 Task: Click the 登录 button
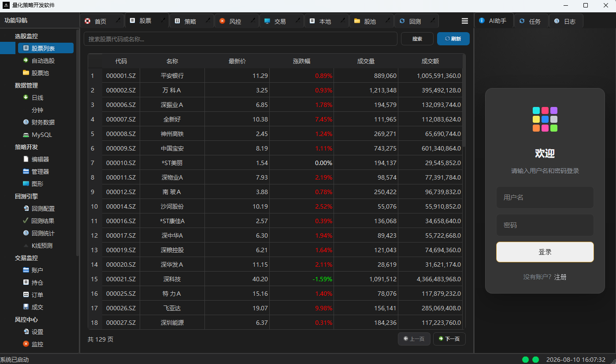point(545,252)
